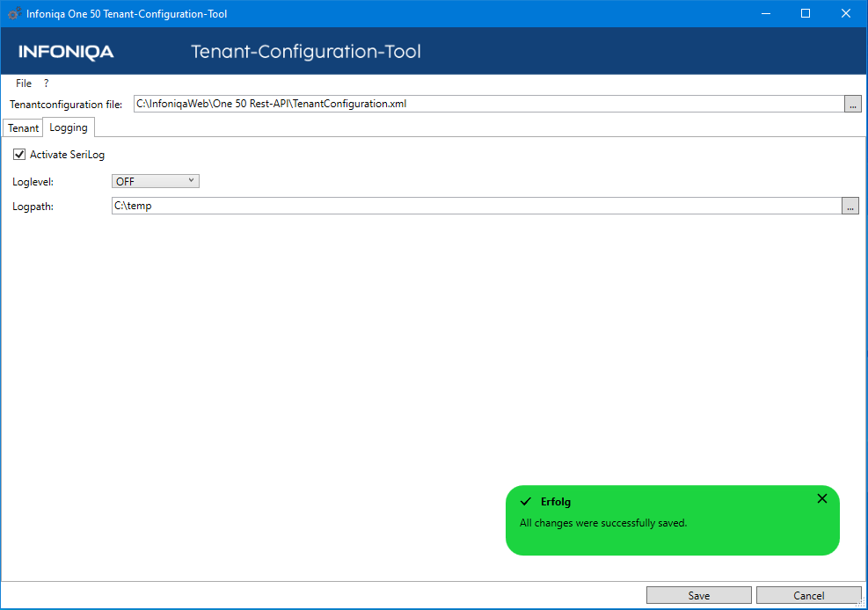The width and height of the screenshot is (868, 610).
Task: Open the question mark help menu
Action: [46, 84]
